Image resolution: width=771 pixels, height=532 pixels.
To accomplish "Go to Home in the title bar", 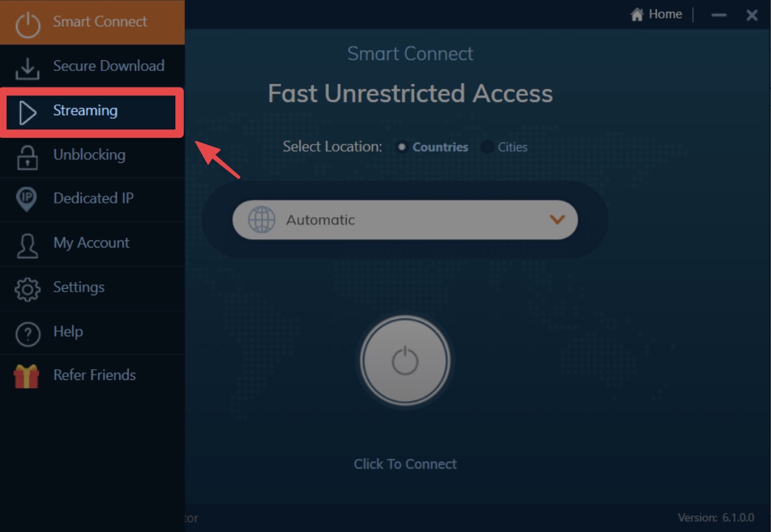I will click(656, 14).
